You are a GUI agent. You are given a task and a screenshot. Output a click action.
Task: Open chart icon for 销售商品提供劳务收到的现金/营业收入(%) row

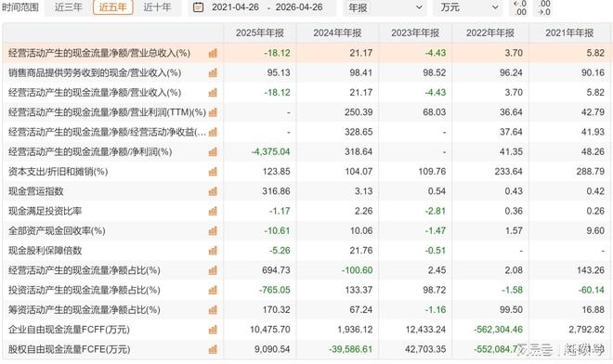(x=213, y=72)
